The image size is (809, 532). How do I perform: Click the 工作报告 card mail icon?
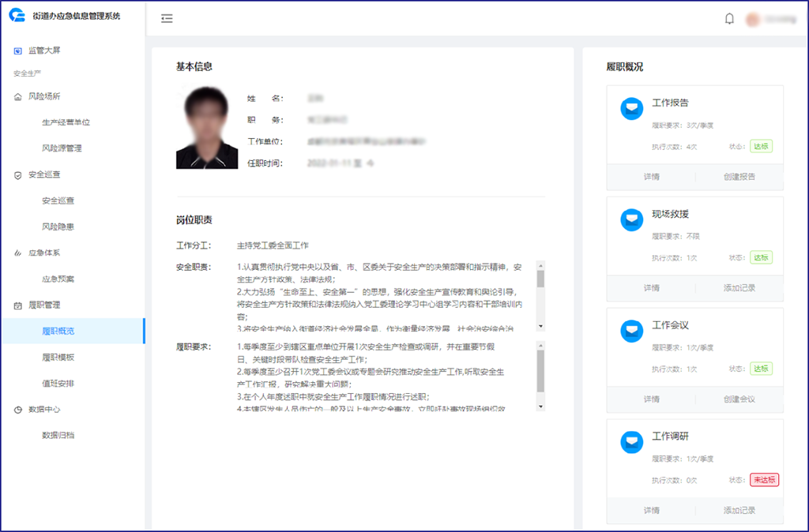click(x=631, y=109)
